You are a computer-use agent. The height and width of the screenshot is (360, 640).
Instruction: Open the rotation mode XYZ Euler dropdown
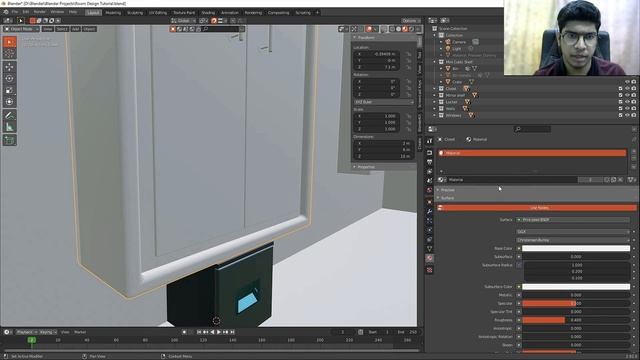384,102
